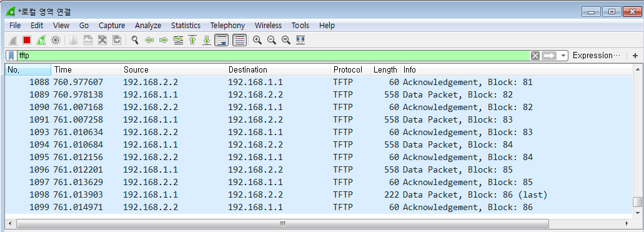644x232 pixels.
Task: Select packet 1097 Acknowledgement Block 85
Action: tap(319, 182)
